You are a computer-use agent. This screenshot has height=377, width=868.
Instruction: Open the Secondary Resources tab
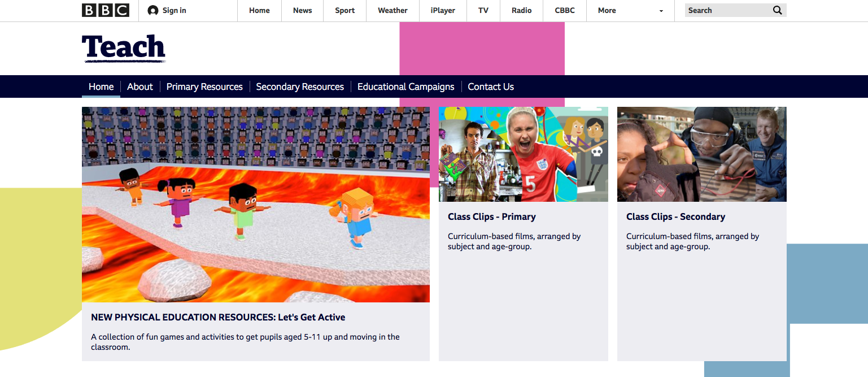[x=300, y=86]
